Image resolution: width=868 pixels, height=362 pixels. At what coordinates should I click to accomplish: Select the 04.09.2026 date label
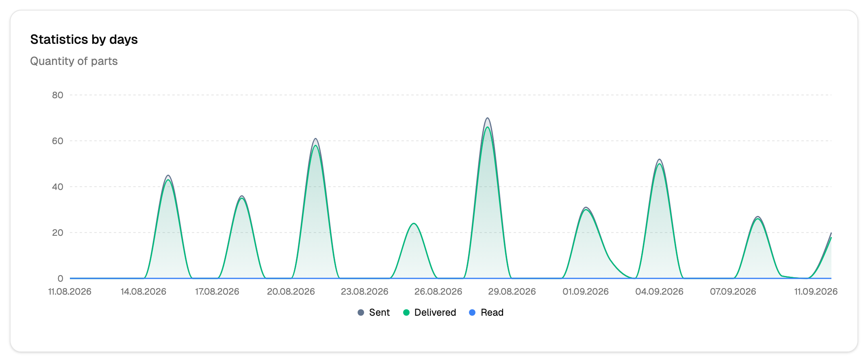(659, 291)
